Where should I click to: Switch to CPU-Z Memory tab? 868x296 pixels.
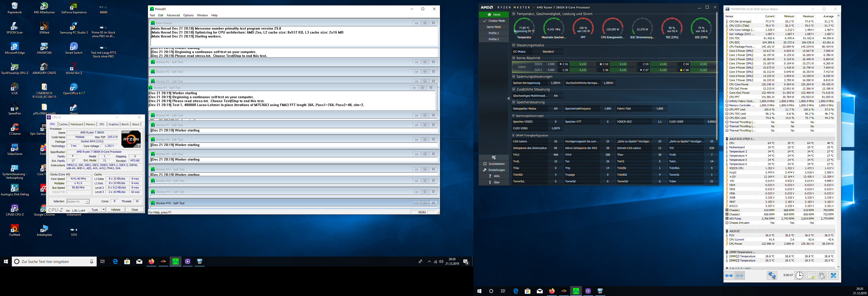(90, 124)
